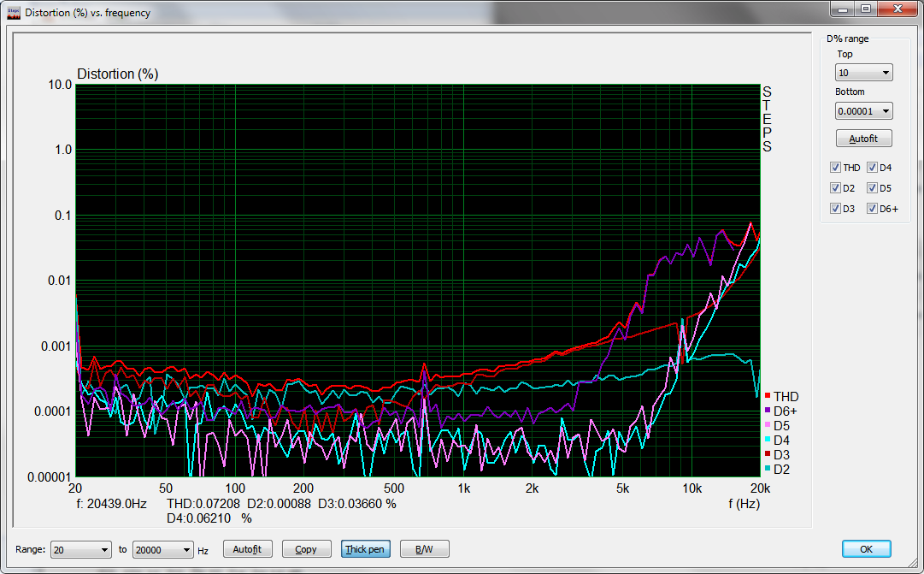Click the red THD legend swatch
The height and width of the screenshot is (574, 924).
tap(768, 396)
